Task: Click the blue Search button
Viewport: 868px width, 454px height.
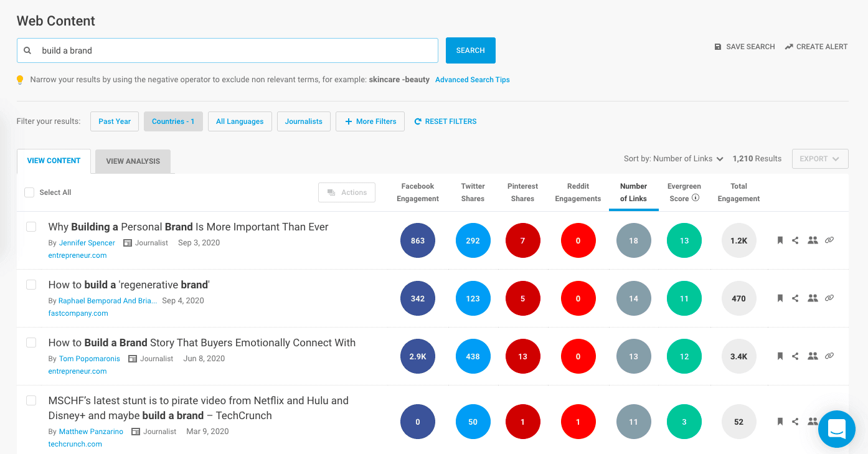Action: (x=470, y=50)
